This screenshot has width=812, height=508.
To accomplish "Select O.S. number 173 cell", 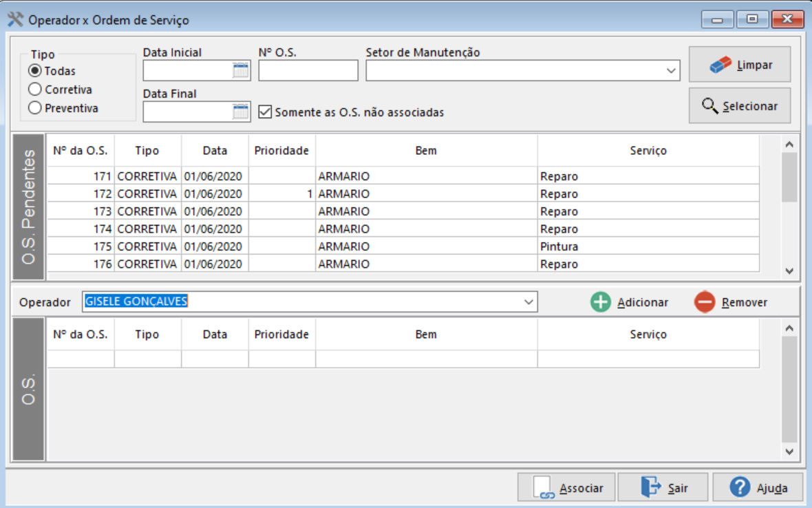I will 81,211.
